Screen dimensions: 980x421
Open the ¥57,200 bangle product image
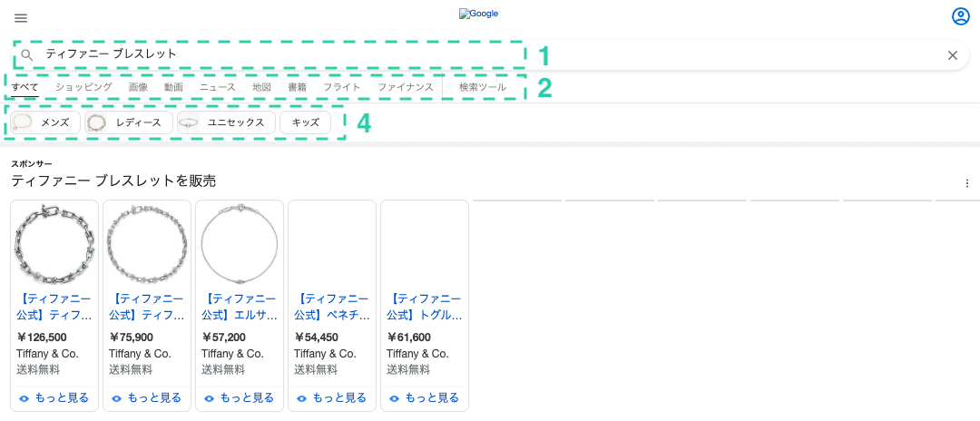(x=240, y=242)
